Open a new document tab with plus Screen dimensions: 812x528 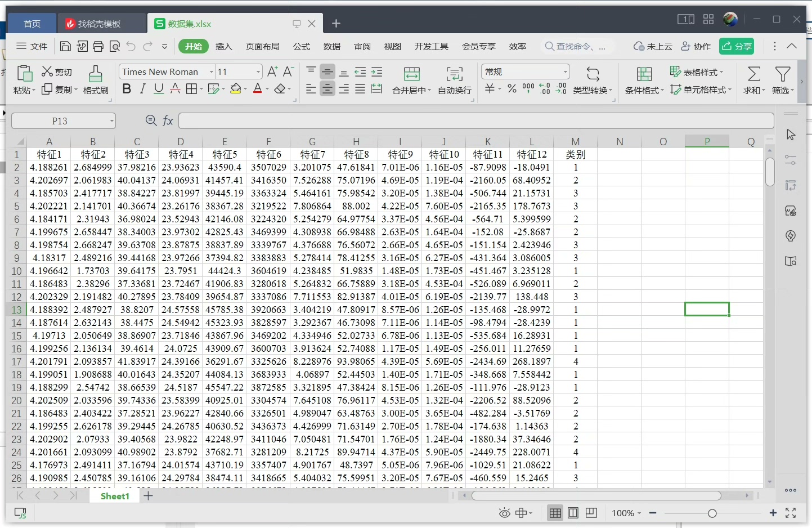tap(336, 24)
